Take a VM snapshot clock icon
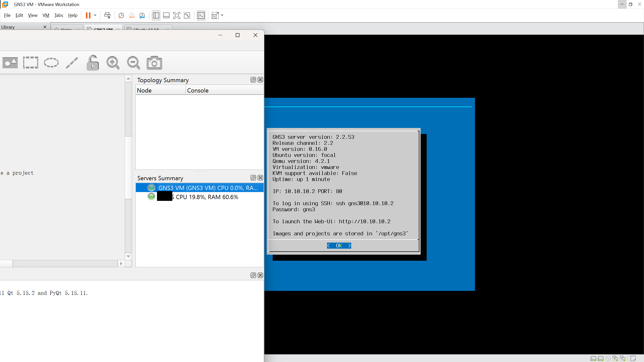644x362 pixels. (121, 16)
